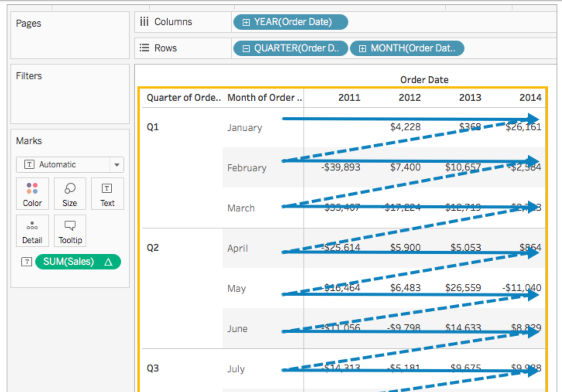Select the YEAR(Order Date) pill
562x392 pixels.
click(x=291, y=22)
